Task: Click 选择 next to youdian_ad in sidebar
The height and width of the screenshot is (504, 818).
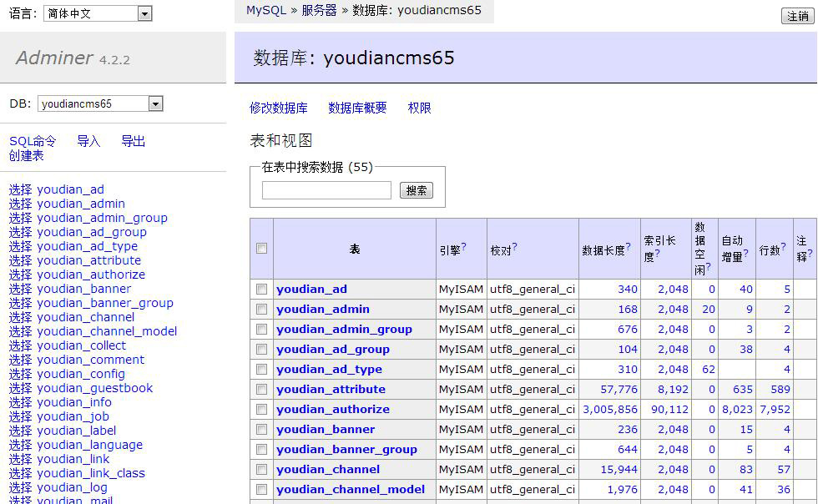Action: pyautogui.click(x=20, y=189)
